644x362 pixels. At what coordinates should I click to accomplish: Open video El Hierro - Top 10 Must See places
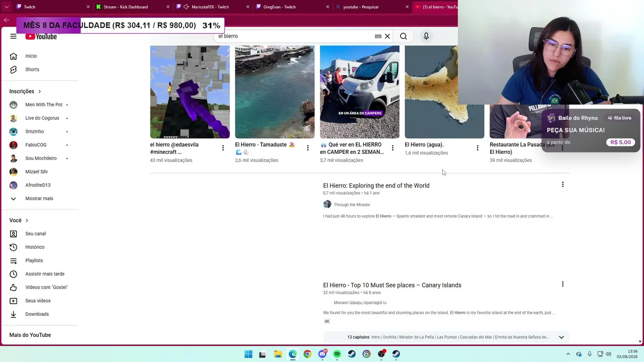(392, 285)
